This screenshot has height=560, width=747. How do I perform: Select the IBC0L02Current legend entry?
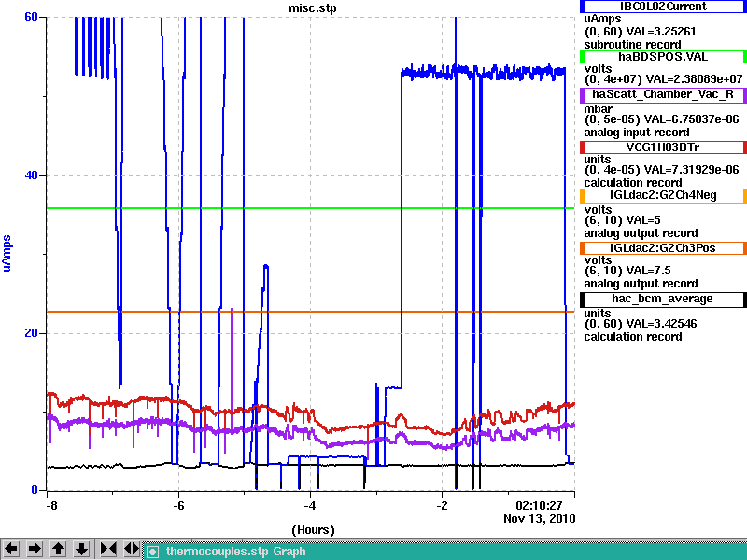663,7
